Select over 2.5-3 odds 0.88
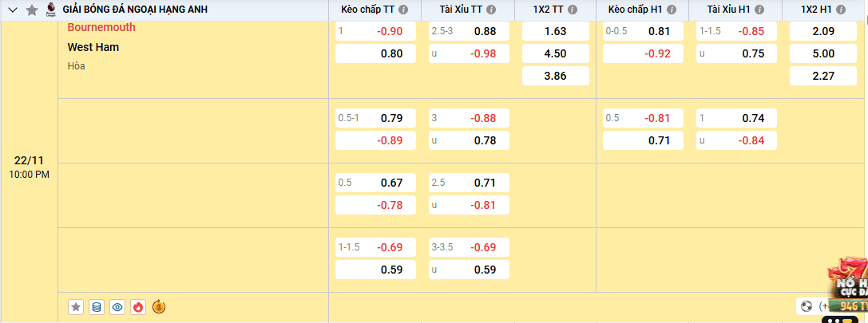868x323 pixels. (x=469, y=32)
